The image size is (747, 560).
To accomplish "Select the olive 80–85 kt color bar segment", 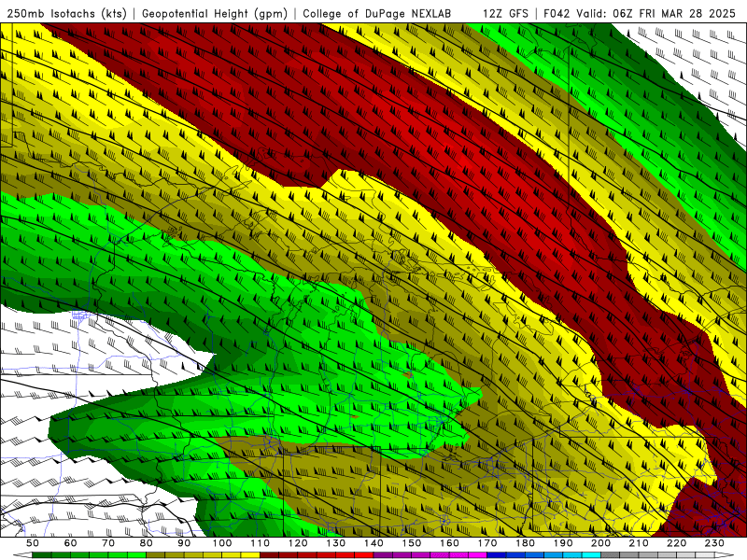I will 156,555.
